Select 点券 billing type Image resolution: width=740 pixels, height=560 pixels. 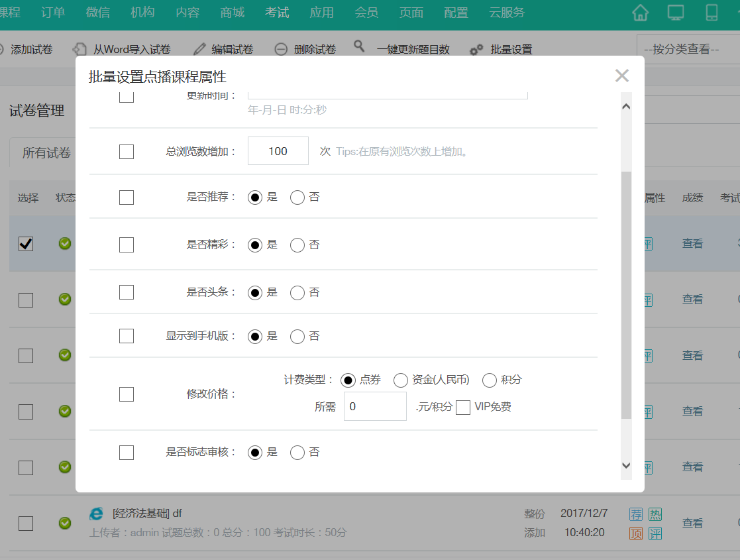click(x=348, y=380)
